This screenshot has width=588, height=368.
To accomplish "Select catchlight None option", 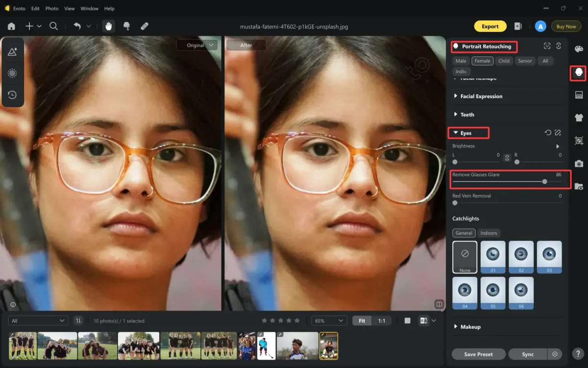I will pyautogui.click(x=465, y=257).
